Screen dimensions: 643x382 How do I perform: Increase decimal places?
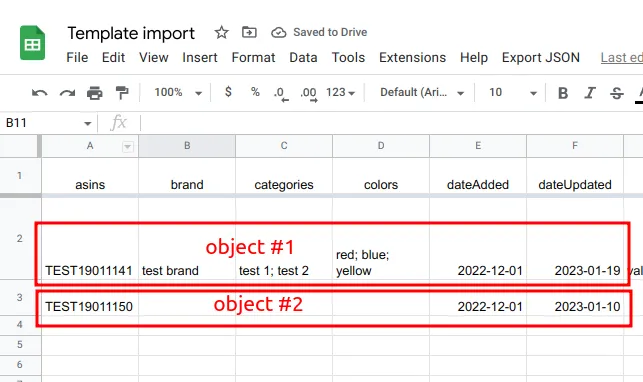pyautogui.click(x=309, y=93)
